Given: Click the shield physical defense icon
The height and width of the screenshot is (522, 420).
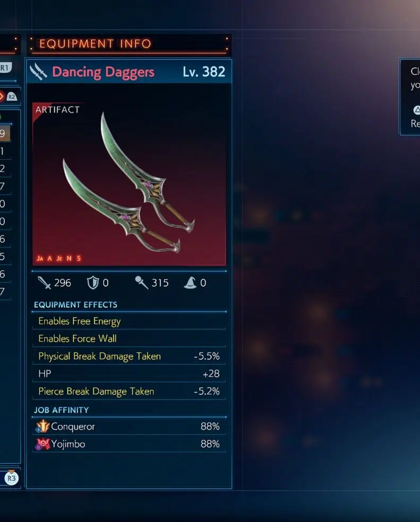Looking at the screenshot, I should click(x=93, y=283).
